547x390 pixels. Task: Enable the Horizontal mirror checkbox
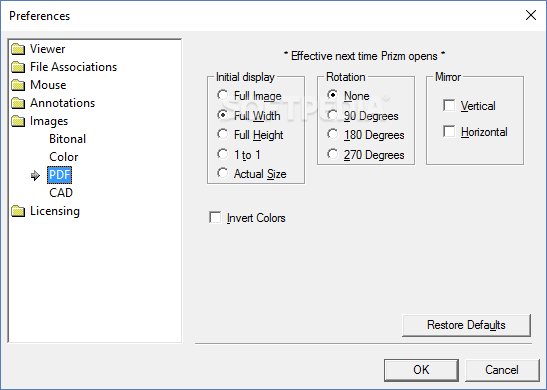(449, 132)
